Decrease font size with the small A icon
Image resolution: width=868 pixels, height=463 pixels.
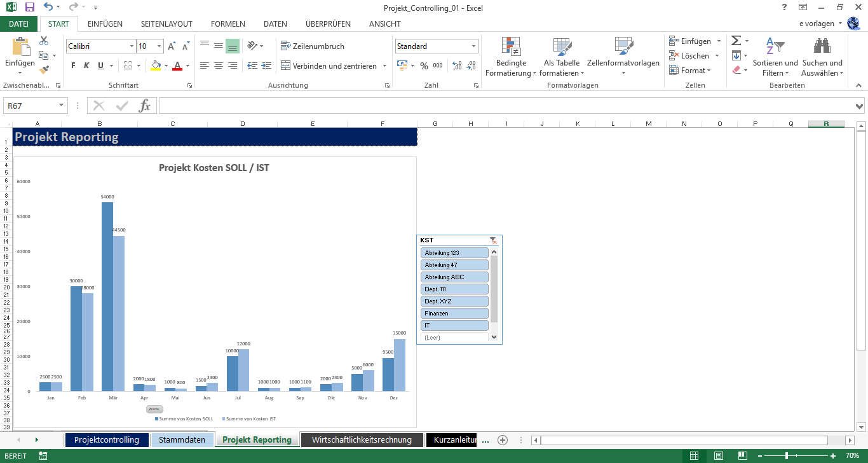(x=186, y=46)
